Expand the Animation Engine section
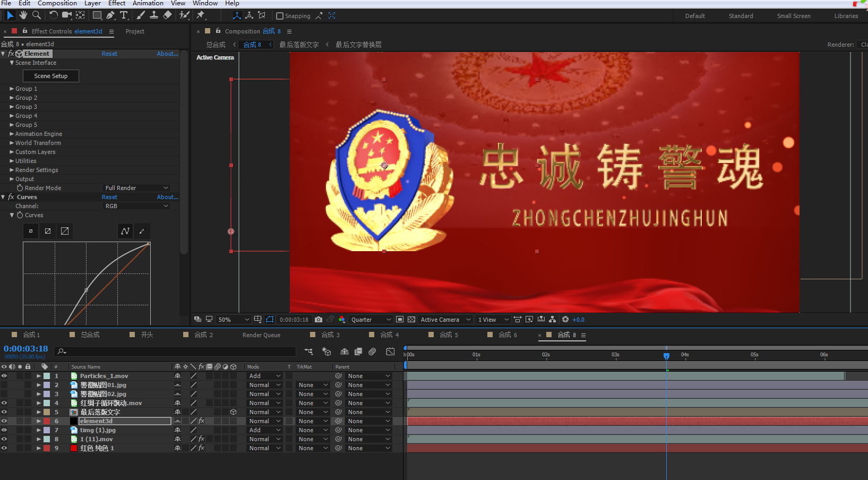Image resolution: width=868 pixels, height=480 pixels. pyautogui.click(x=12, y=134)
